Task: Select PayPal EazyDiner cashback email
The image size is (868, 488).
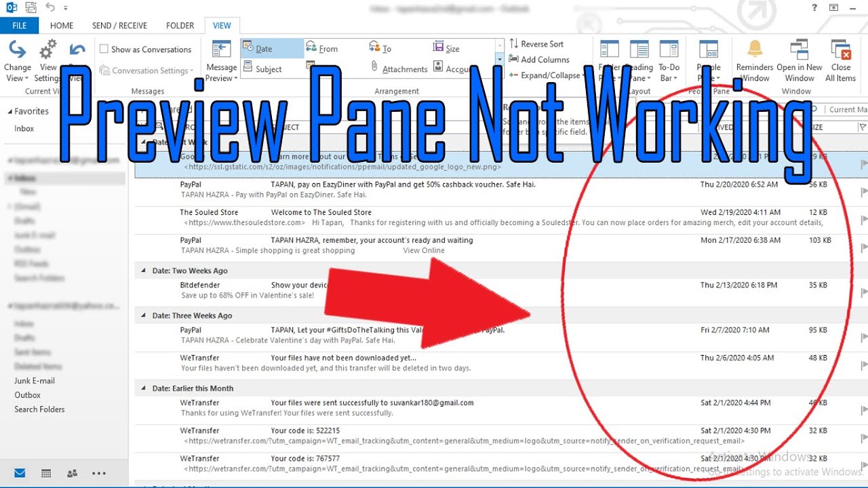Action: (x=494, y=189)
